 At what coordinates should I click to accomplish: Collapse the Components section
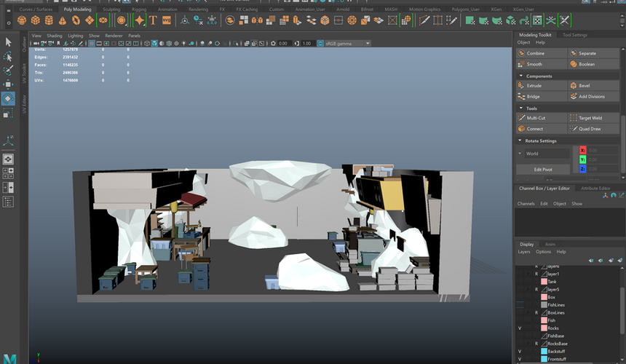pyautogui.click(x=520, y=76)
